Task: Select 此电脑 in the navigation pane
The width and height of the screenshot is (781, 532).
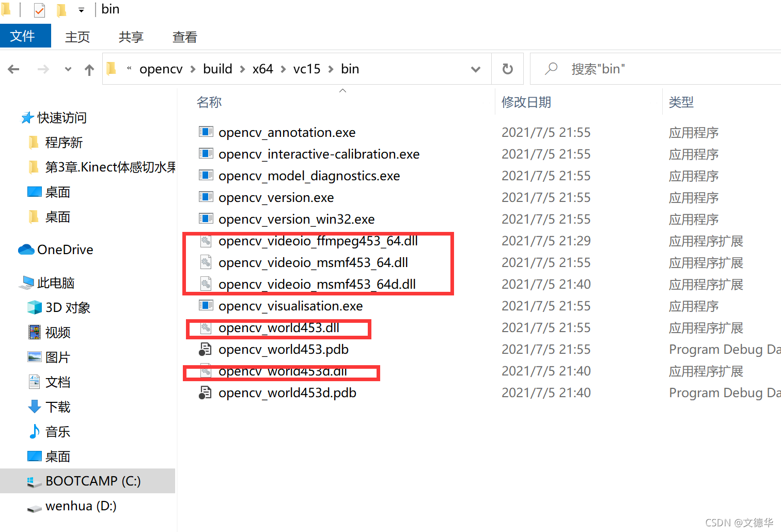Action: pos(56,283)
